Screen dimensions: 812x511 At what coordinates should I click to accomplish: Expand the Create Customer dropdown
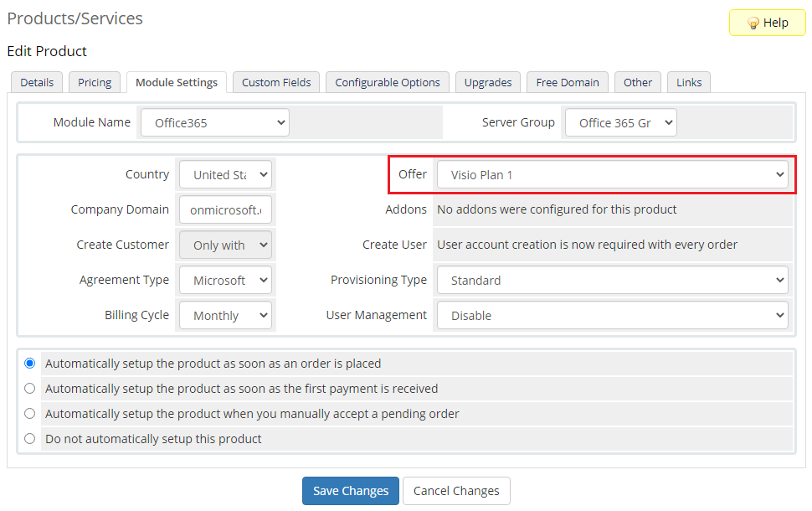[225, 245]
